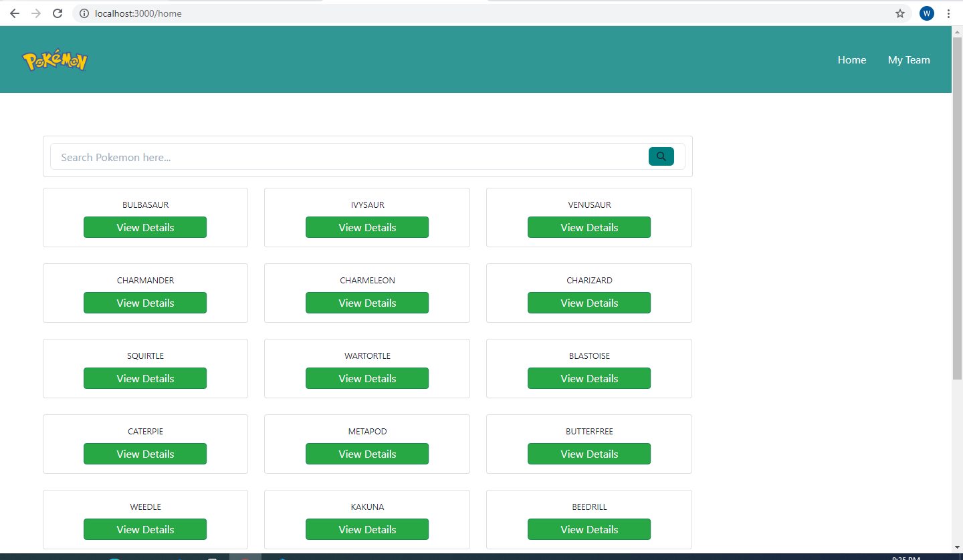
Task: Click the SQUIRTLE name text
Action: pyautogui.click(x=145, y=356)
